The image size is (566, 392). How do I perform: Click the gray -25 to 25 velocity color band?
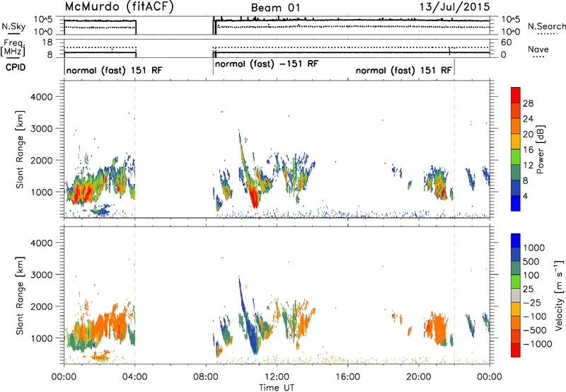(516, 295)
